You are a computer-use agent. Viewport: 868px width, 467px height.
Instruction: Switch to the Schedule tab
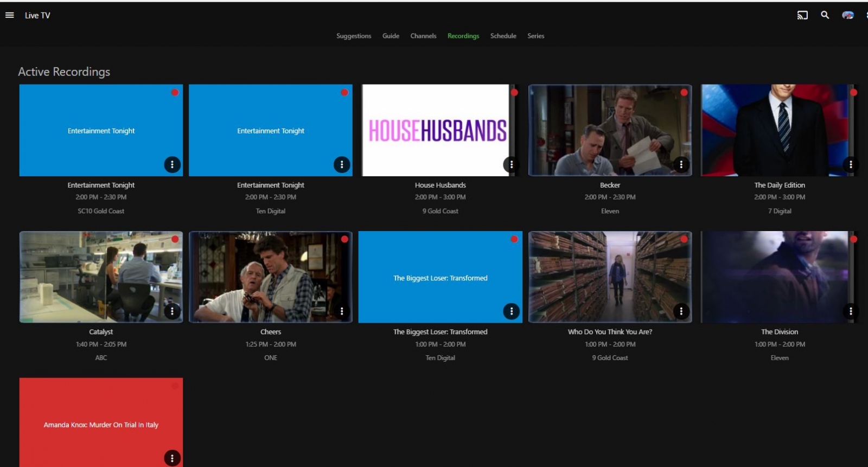tap(503, 36)
